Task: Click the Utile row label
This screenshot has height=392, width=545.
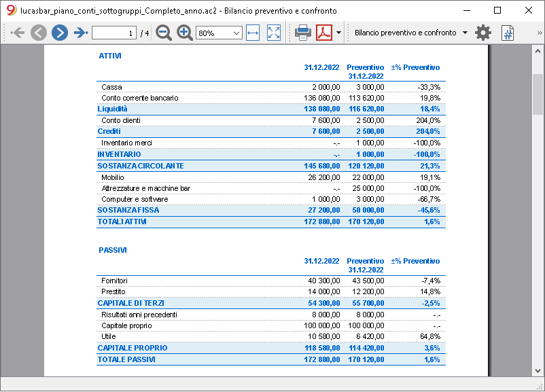Action: 109,336
